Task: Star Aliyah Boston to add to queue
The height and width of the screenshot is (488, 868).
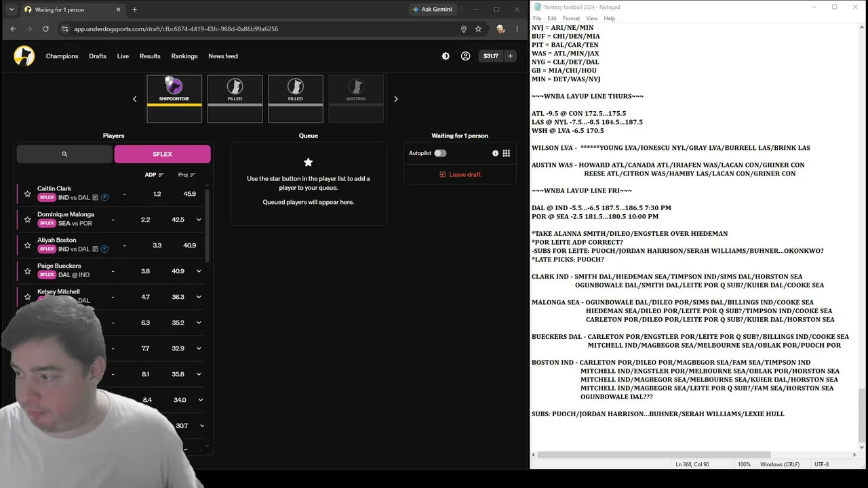Action: pos(27,245)
